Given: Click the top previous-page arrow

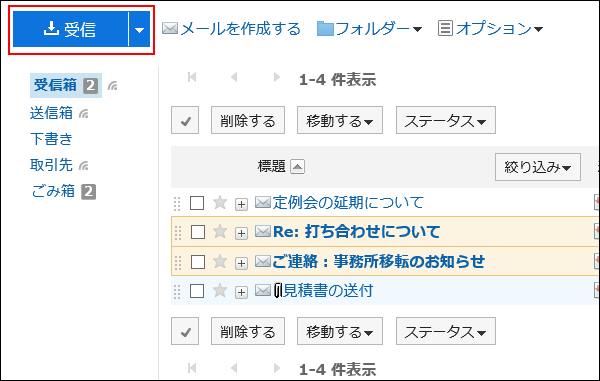Looking at the screenshot, I should click(234, 77).
